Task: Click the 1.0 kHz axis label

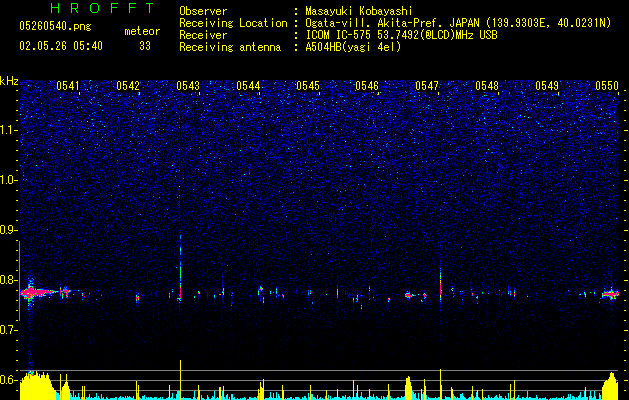Action: click(x=9, y=180)
